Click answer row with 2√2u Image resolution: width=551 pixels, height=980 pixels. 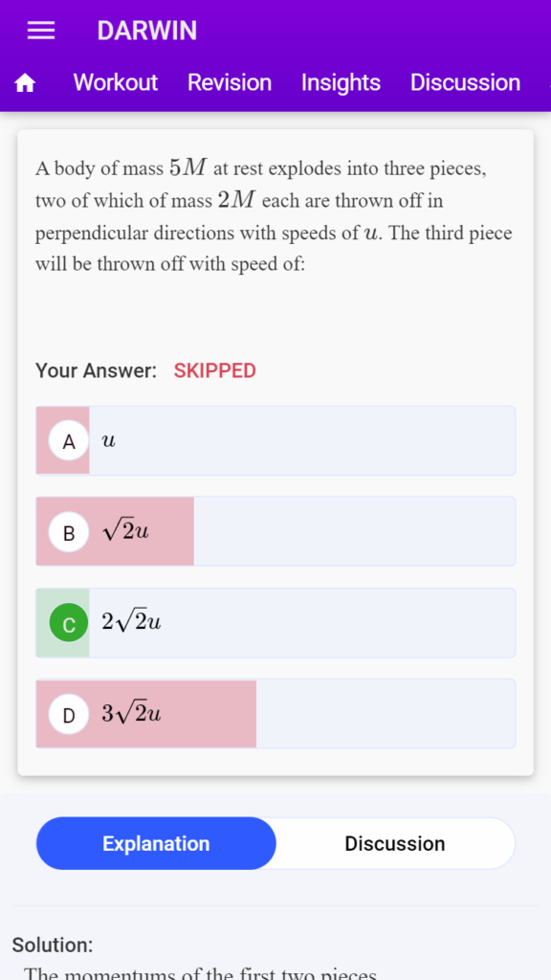pos(275,622)
